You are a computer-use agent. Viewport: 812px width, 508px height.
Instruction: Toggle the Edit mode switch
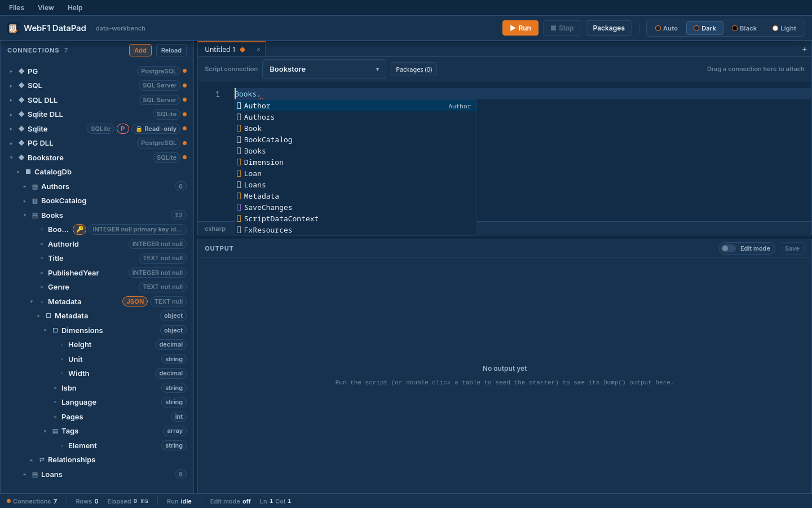click(729, 248)
